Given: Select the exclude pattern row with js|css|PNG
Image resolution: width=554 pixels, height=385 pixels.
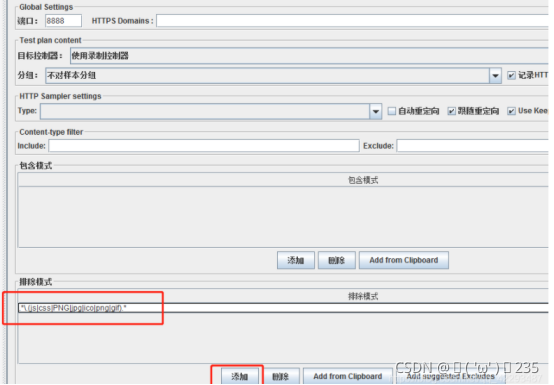Looking at the screenshot, I should (x=284, y=308).
